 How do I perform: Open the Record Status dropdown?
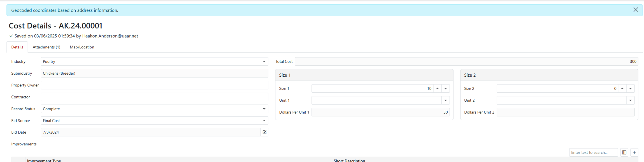pos(264,109)
